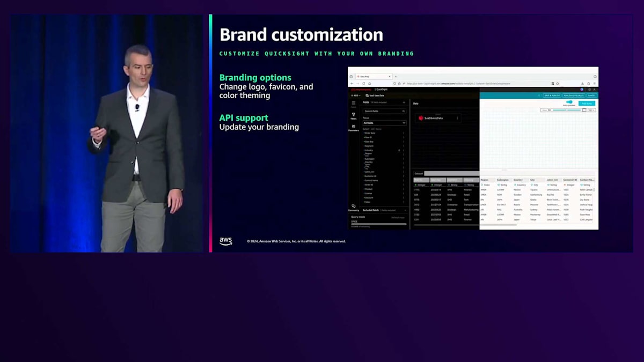This screenshot has height=362, width=644.
Task: Click the SPICE capacity progress bar
Action: 378,224
